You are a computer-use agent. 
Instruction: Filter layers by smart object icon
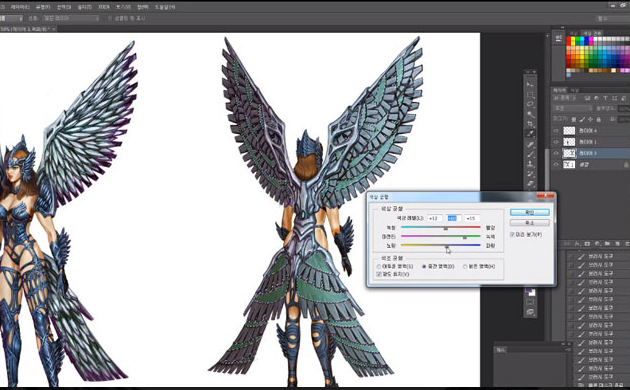[624, 98]
